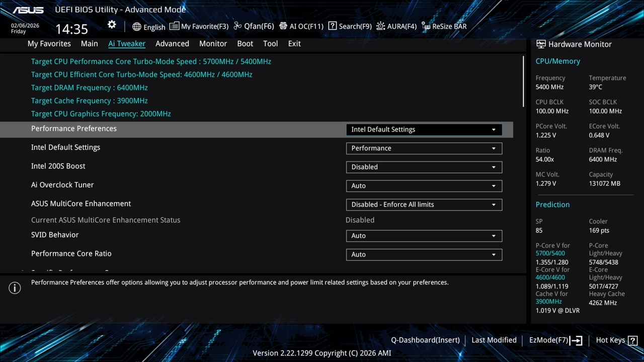The width and height of the screenshot is (644, 362).
Task: Open Q-Dashboard from the bottom bar
Action: [425, 340]
